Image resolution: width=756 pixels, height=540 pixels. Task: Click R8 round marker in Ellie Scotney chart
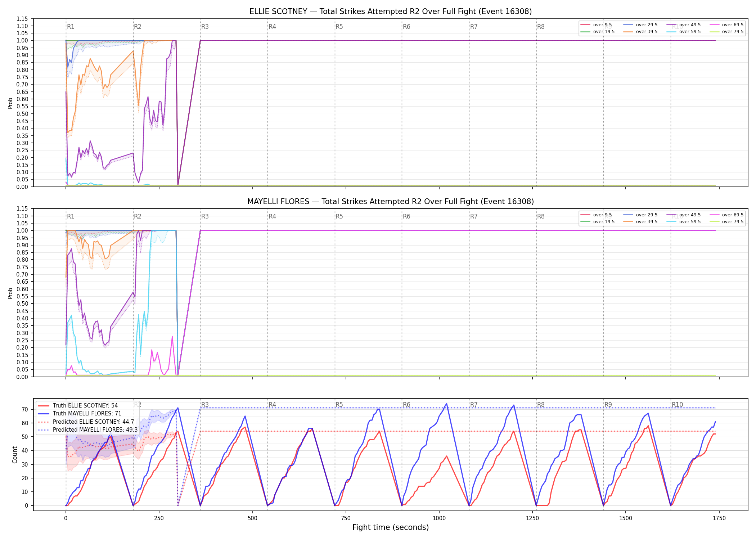(x=541, y=27)
